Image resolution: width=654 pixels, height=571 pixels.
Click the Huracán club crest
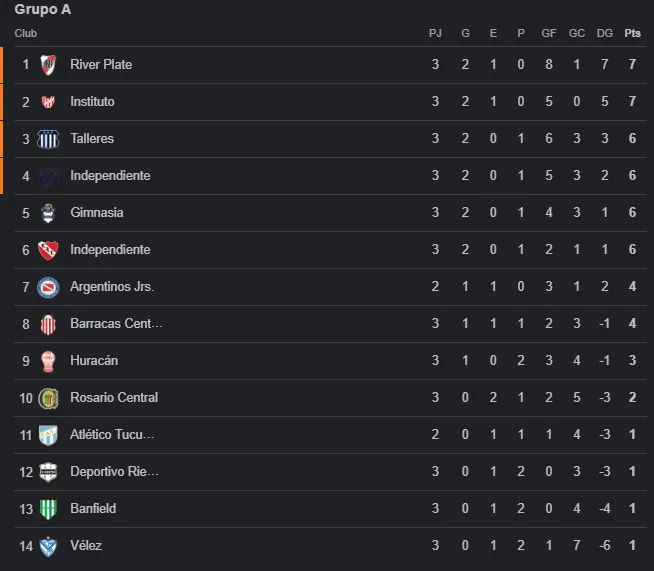pyautogui.click(x=48, y=361)
